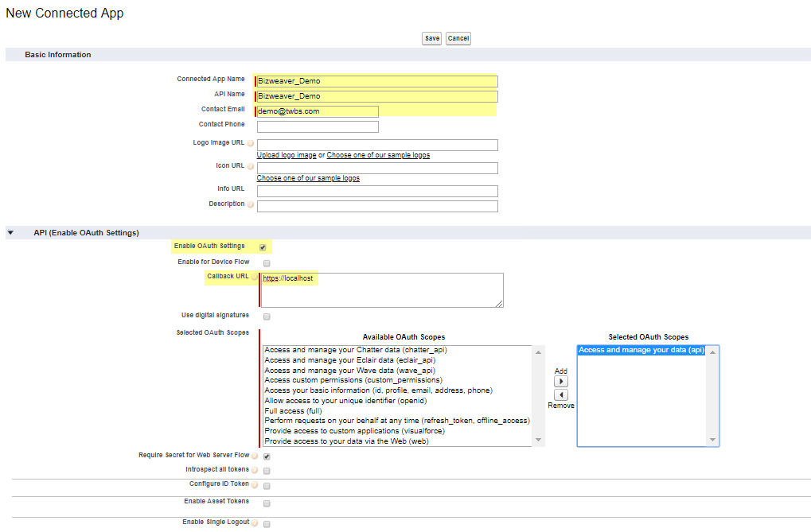Click the Logo Image URL field

pos(377,145)
